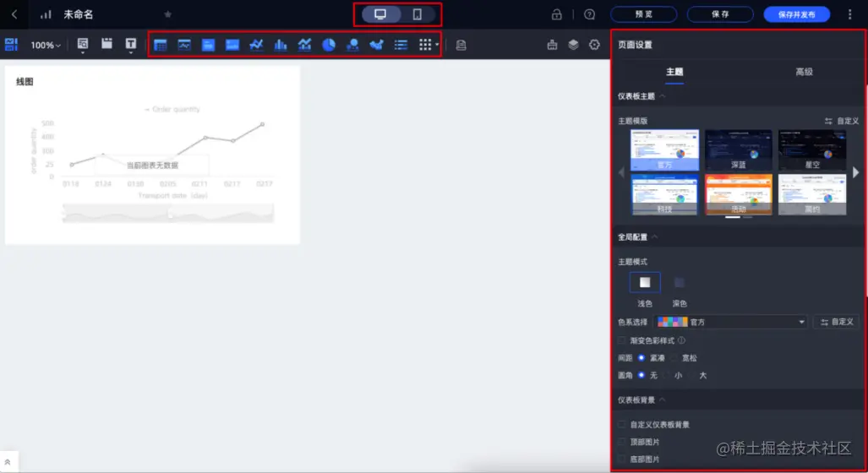
Task: Switch to the 高级 tab
Action: click(804, 72)
